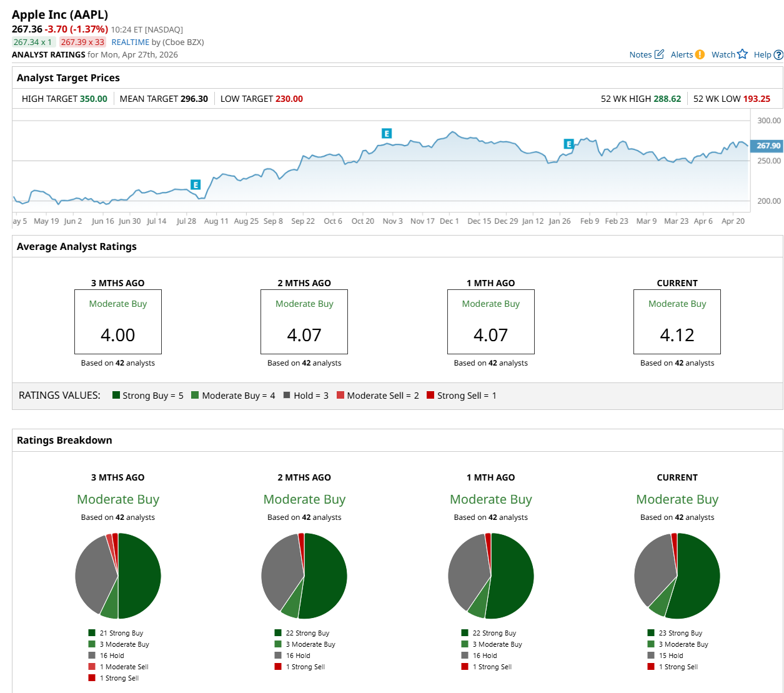Click the 1 Moderate Sell legend entry

coord(124,667)
